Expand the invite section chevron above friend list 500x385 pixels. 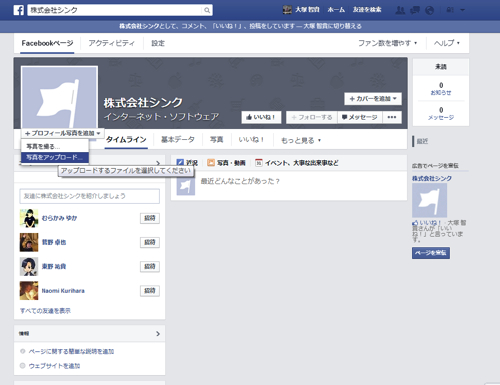pyautogui.click(x=158, y=163)
